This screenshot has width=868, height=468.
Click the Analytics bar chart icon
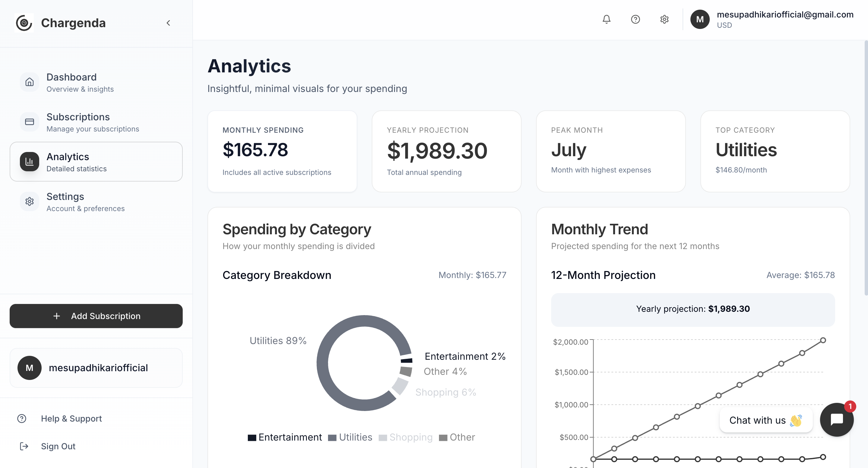coord(30,161)
